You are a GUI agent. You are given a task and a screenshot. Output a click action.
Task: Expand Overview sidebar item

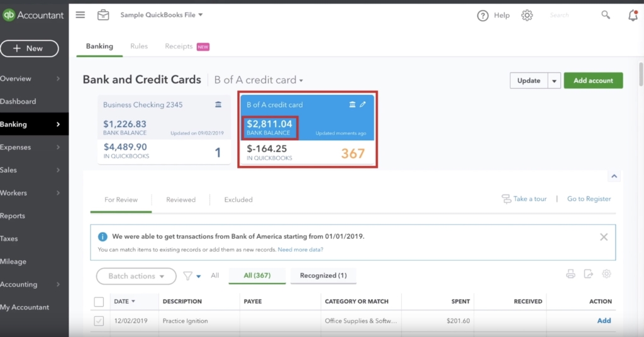point(58,79)
